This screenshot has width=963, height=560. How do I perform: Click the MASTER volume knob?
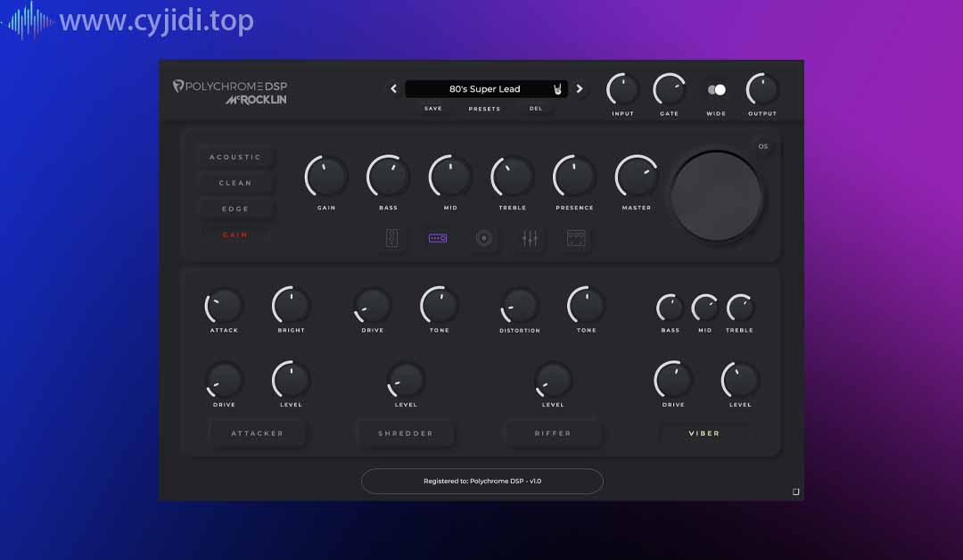point(637,177)
